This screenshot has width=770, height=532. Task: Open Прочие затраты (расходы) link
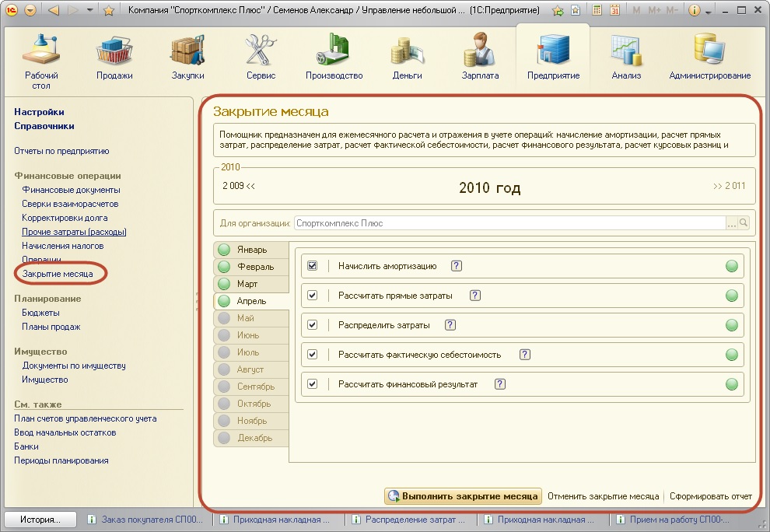click(x=74, y=232)
